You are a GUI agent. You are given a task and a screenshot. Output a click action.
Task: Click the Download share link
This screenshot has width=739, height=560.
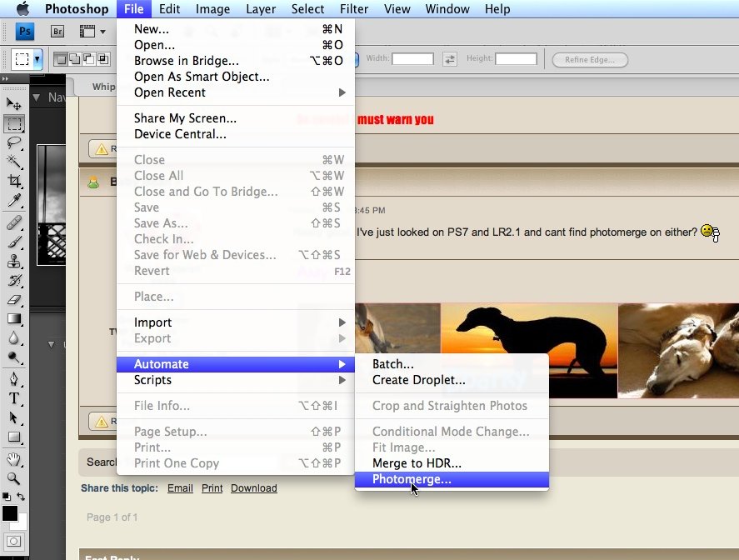[253, 488]
